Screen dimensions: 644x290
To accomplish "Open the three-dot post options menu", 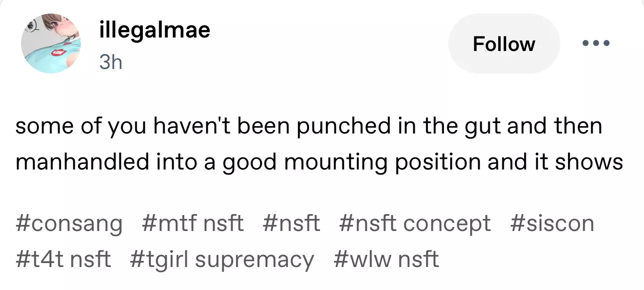I will click(x=596, y=43).
